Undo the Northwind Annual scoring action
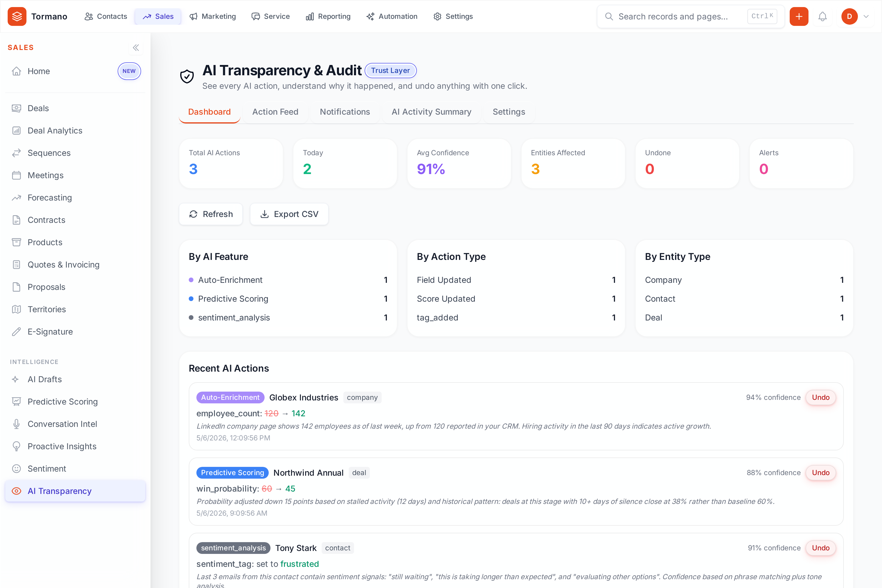Viewport: 882px width, 588px height. [821, 473]
